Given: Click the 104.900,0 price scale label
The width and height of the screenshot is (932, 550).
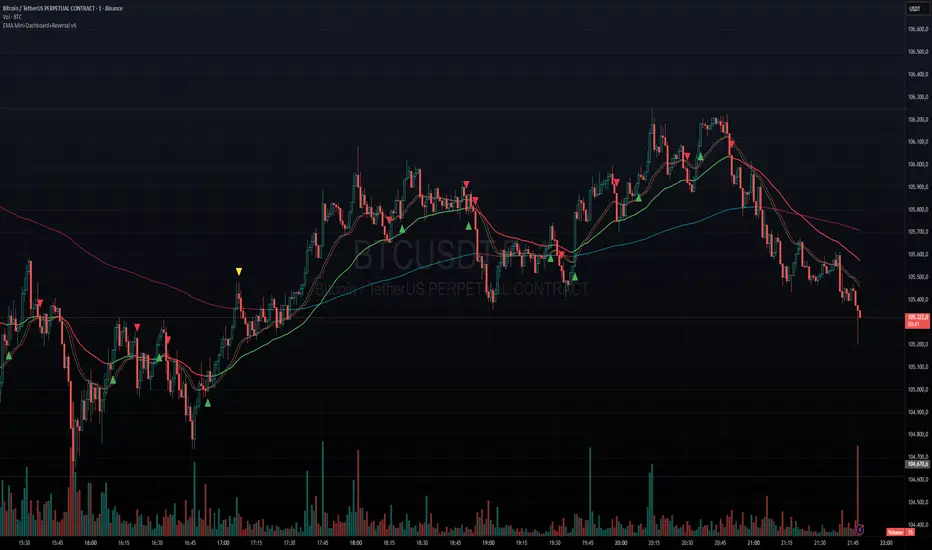Looking at the screenshot, I should 918,413.
